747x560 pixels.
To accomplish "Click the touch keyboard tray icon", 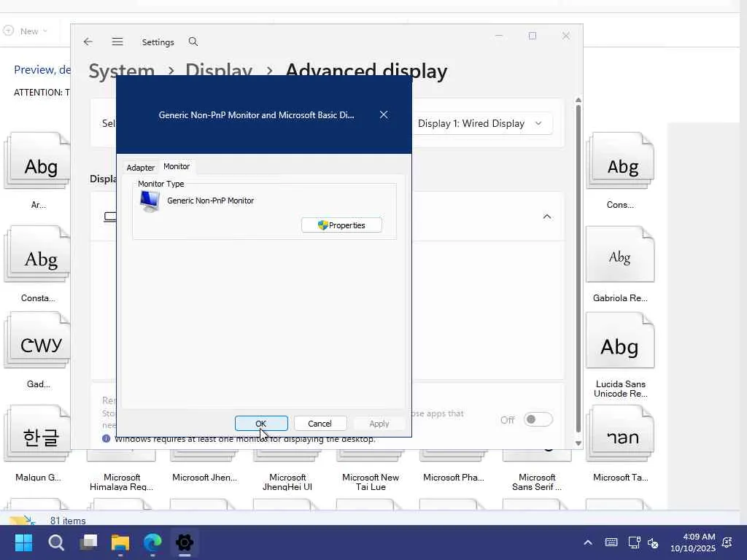I will (611, 542).
